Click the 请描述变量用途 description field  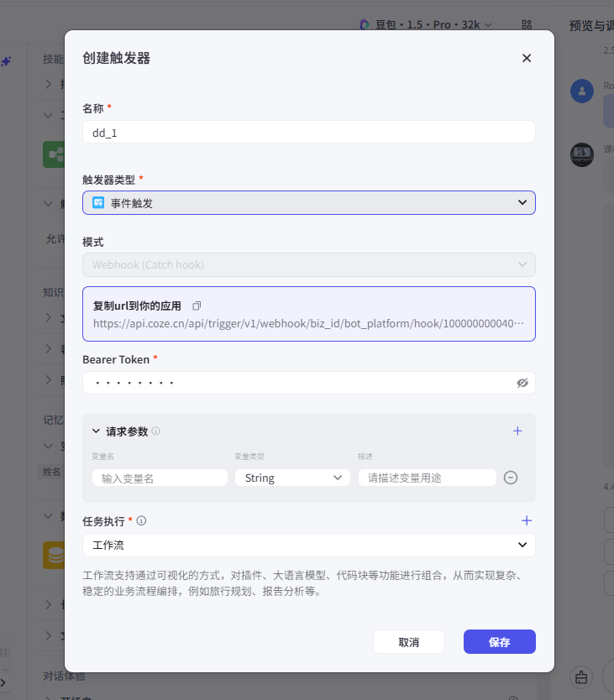427,478
